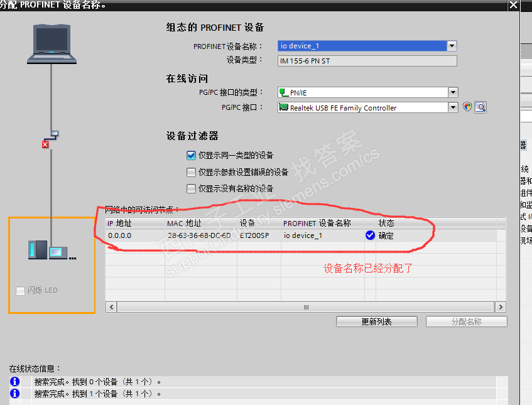
Task: Click MAC 地址 column header
Action: point(201,223)
